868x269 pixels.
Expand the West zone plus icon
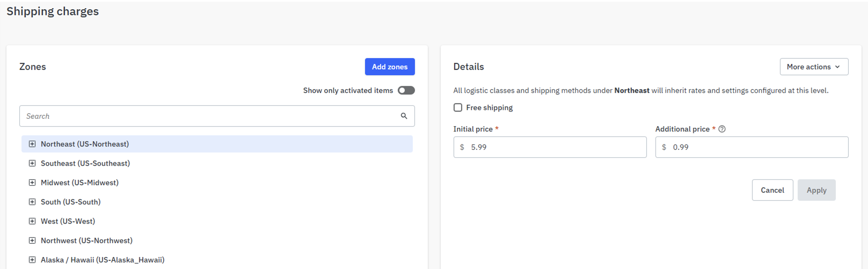[x=32, y=221]
